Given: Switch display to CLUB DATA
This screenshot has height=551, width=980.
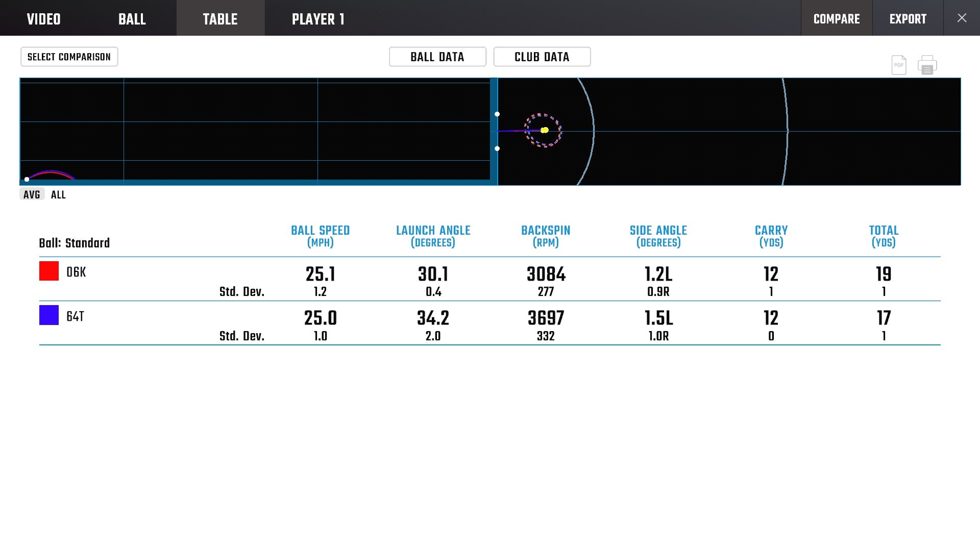Looking at the screenshot, I should coord(542,57).
